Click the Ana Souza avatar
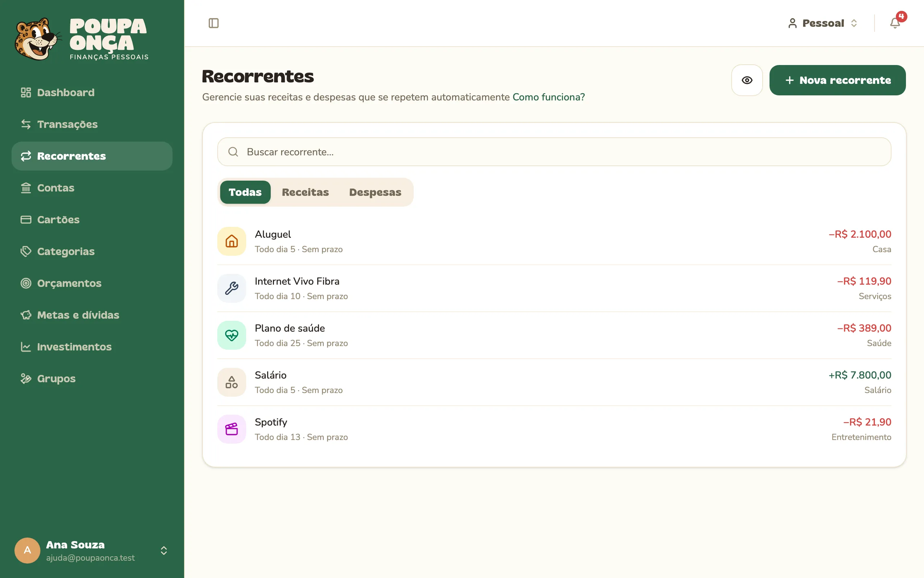This screenshot has width=924, height=578. (27, 551)
